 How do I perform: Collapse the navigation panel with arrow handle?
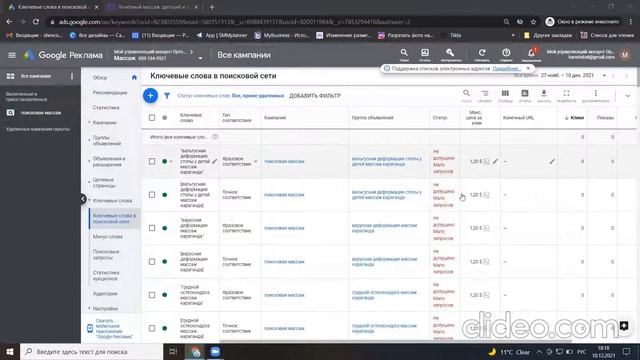pyautogui.click(x=83, y=199)
